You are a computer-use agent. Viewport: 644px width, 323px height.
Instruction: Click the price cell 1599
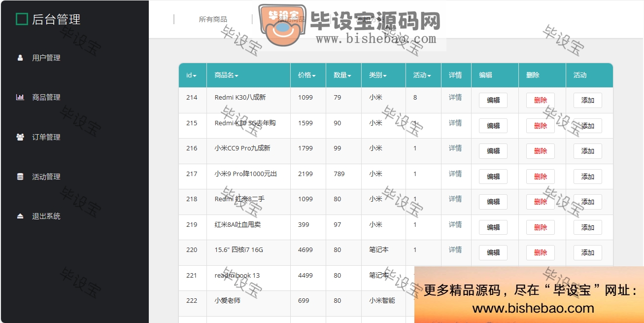(305, 123)
